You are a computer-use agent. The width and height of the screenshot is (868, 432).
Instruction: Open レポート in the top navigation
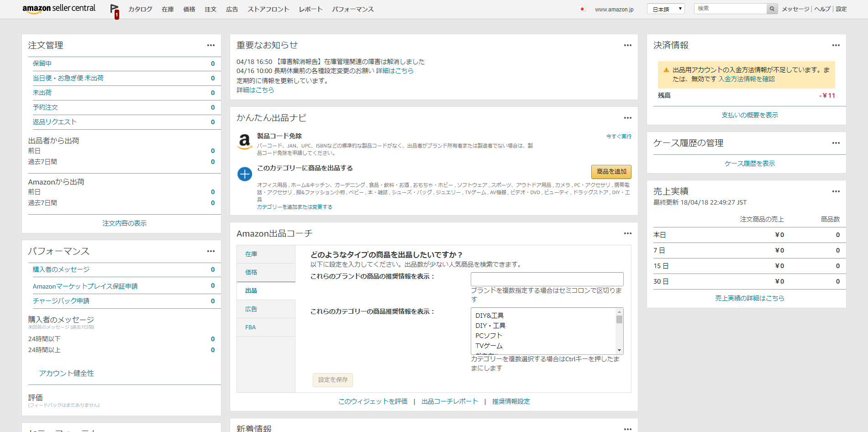pyautogui.click(x=310, y=9)
